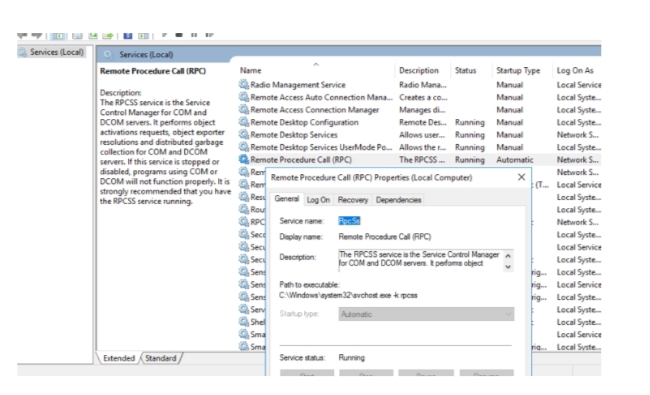Select the Remote Desktop Services row name
The width and height of the screenshot is (650, 395).
tap(294, 134)
